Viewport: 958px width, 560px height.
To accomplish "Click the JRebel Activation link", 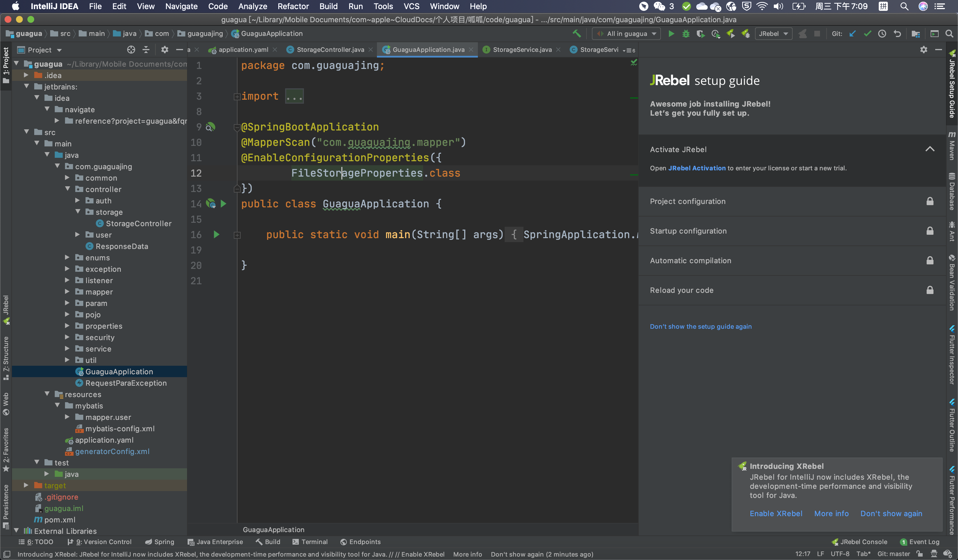I will (697, 168).
